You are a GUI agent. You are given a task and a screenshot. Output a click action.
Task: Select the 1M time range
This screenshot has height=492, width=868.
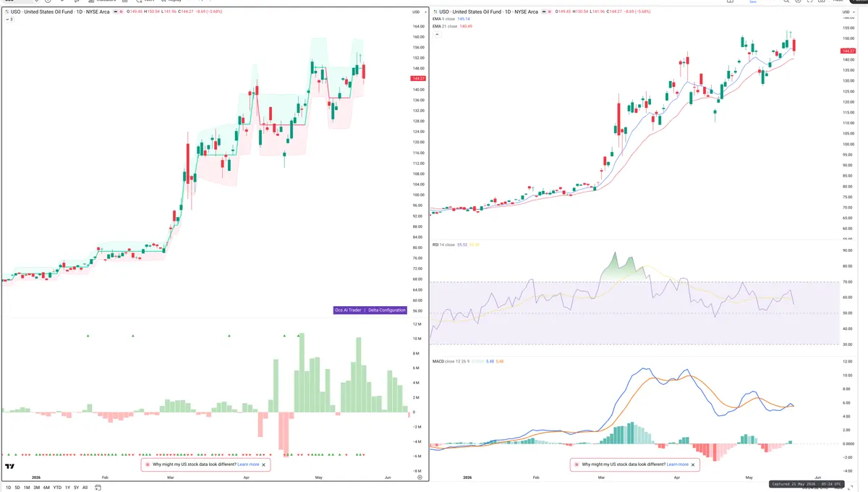point(27,488)
